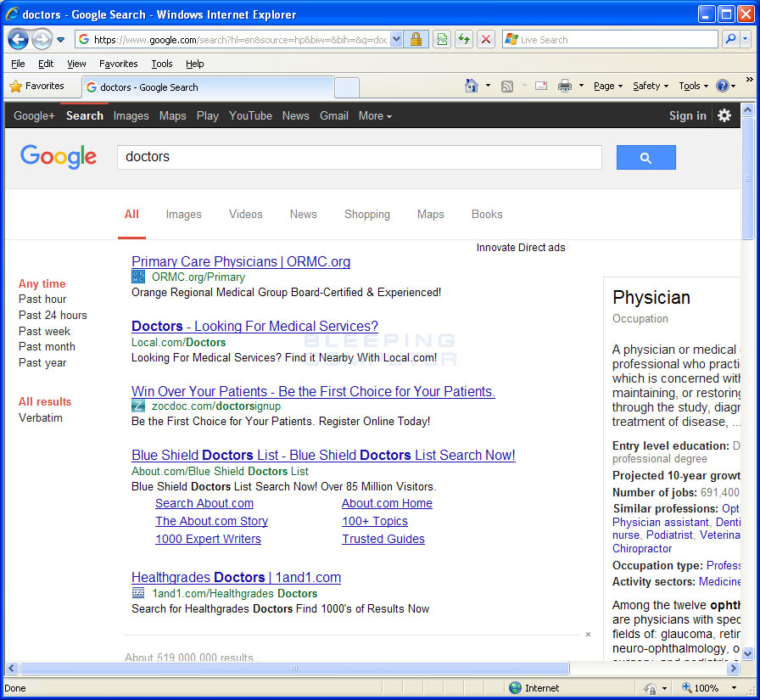Click the Home icon in command bar
Viewport: 760px width, 700px height.
click(x=472, y=86)
